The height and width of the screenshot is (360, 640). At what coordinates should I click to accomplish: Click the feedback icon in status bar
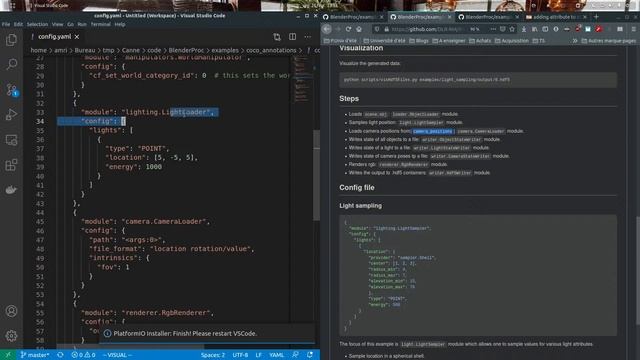click(x=295, y=355)
